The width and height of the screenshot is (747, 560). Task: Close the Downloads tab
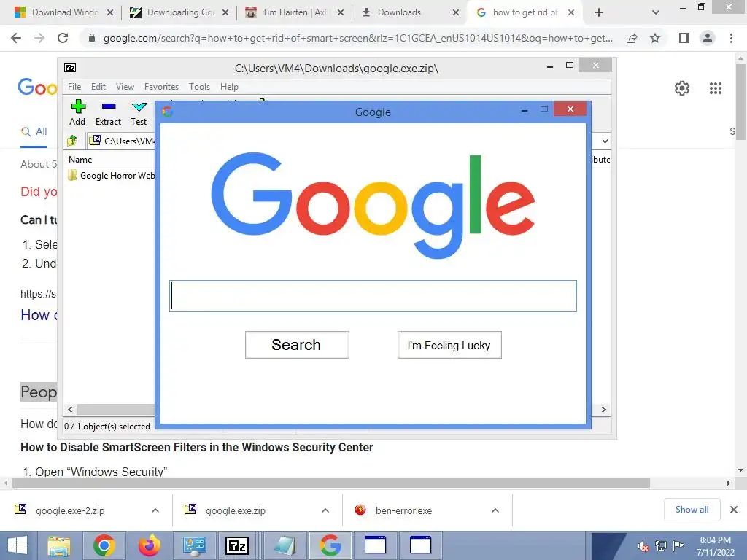(x=455, y=12)
